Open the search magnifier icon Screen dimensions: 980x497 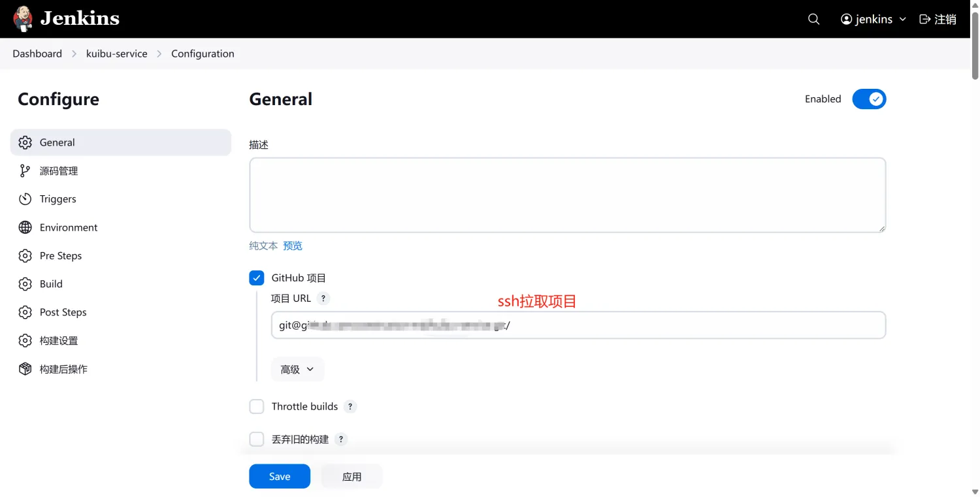pos(813,19)
